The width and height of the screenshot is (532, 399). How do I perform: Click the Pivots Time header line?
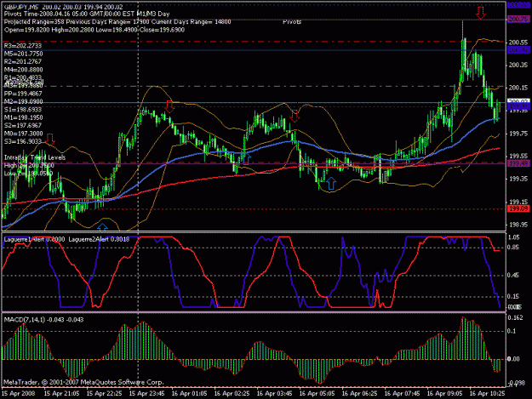click(87, 14)
